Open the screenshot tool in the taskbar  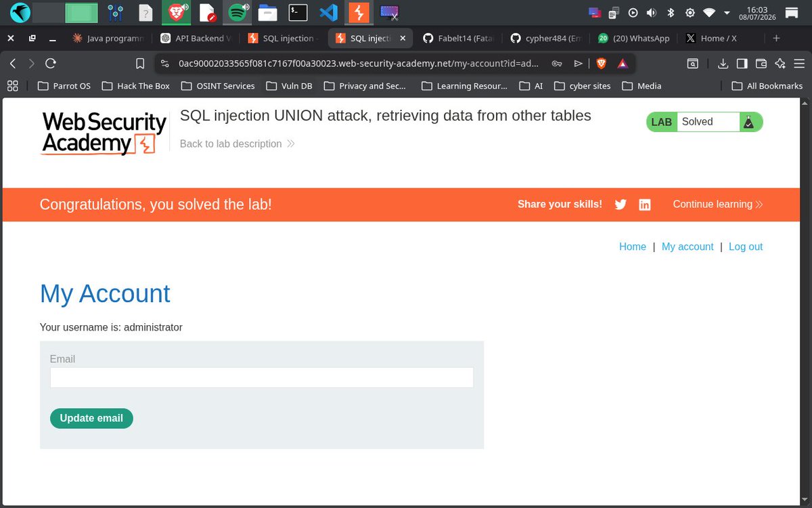pyautogui.click(x=389, y=12)
